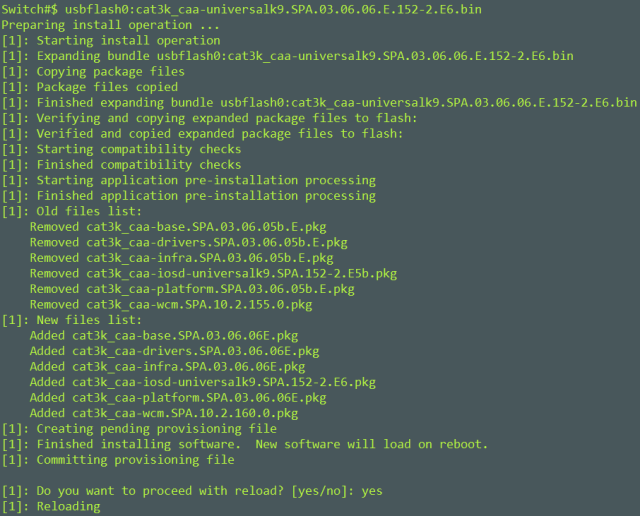Click the 'Preparing install operation' line
Screen dimensions: 640x516
[110, 25]
